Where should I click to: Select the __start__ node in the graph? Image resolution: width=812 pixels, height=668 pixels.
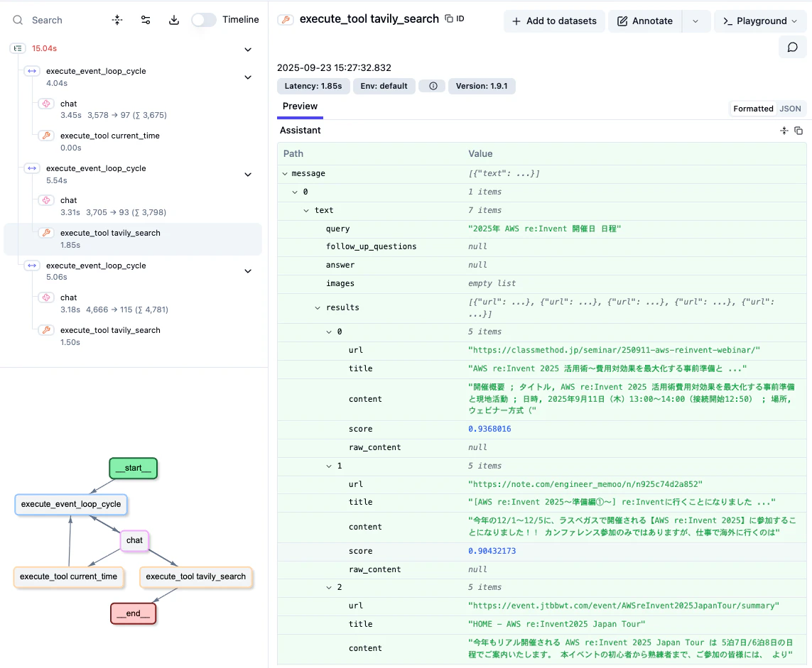click(133, 469)
